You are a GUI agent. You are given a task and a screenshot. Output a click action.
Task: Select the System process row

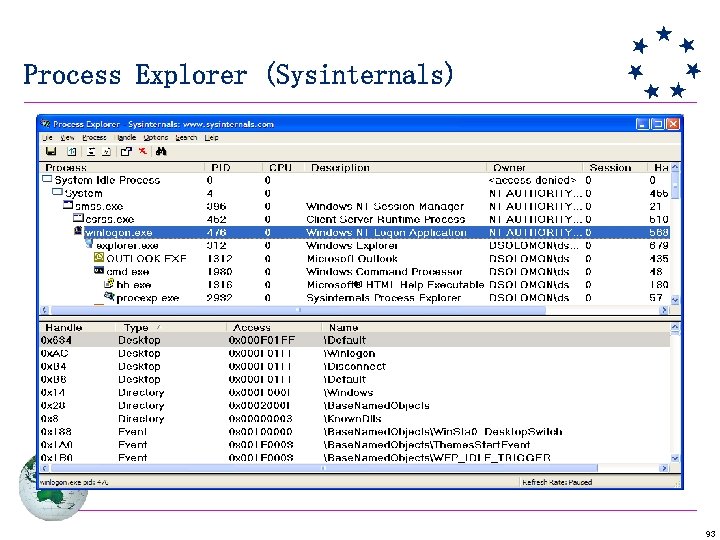pos(355,193)
